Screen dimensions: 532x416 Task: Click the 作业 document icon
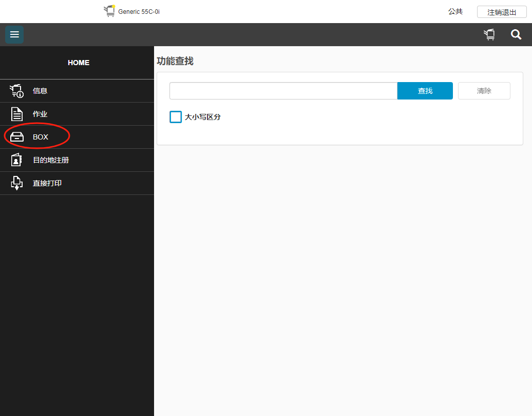click(17, 114)
